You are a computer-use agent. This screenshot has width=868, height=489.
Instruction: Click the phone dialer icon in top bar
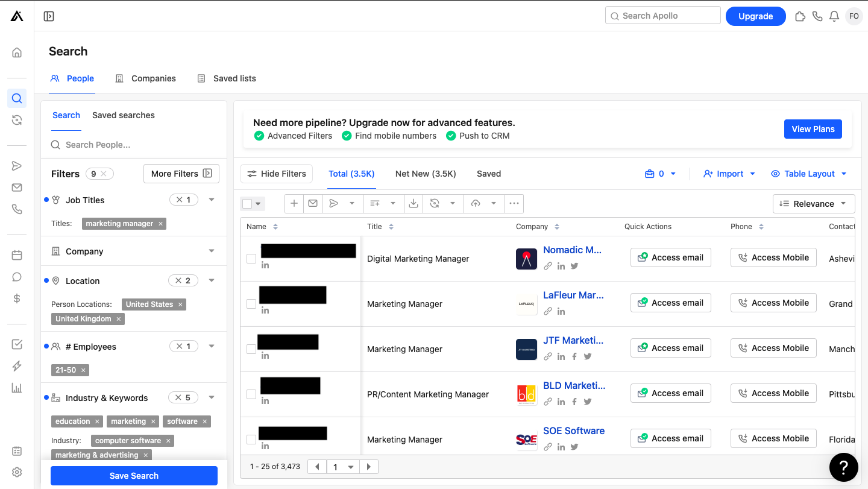[x=817, y=16]
